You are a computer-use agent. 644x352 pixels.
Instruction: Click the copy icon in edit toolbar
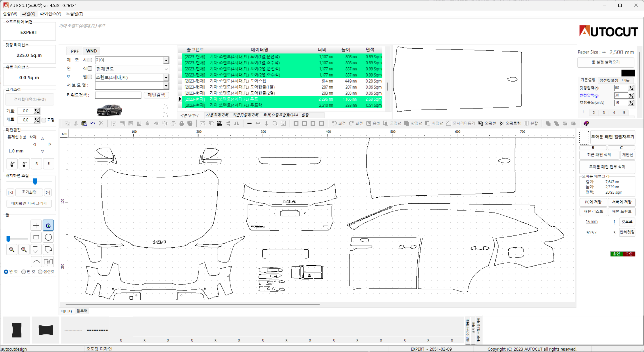67,123
